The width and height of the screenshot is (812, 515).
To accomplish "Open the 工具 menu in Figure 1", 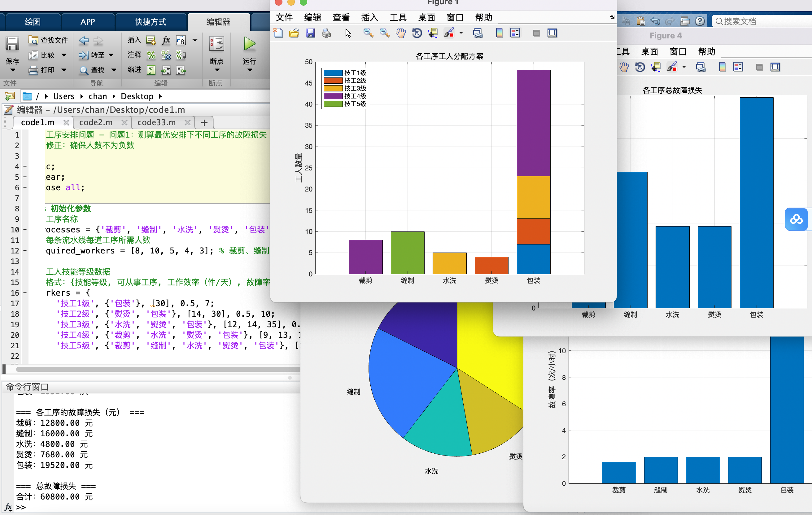I will tap(398, 18).
